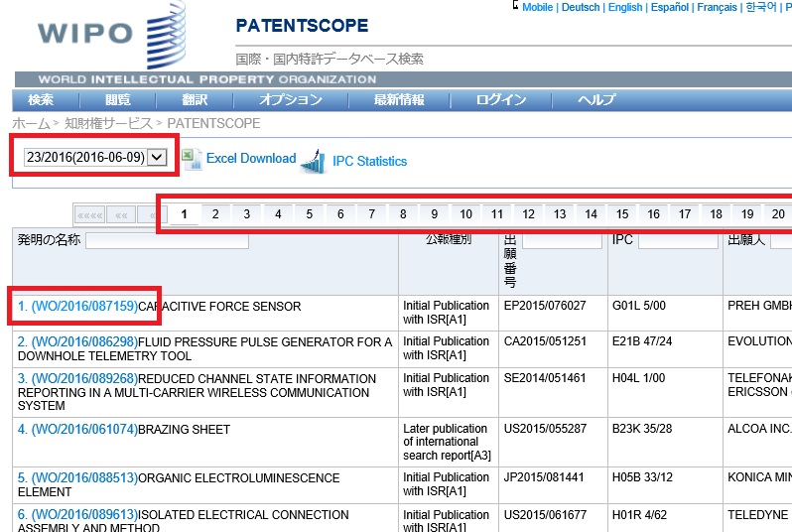Screen dimensions: 792x532
Task: Go to results page 7
Action: pos(372,214)
